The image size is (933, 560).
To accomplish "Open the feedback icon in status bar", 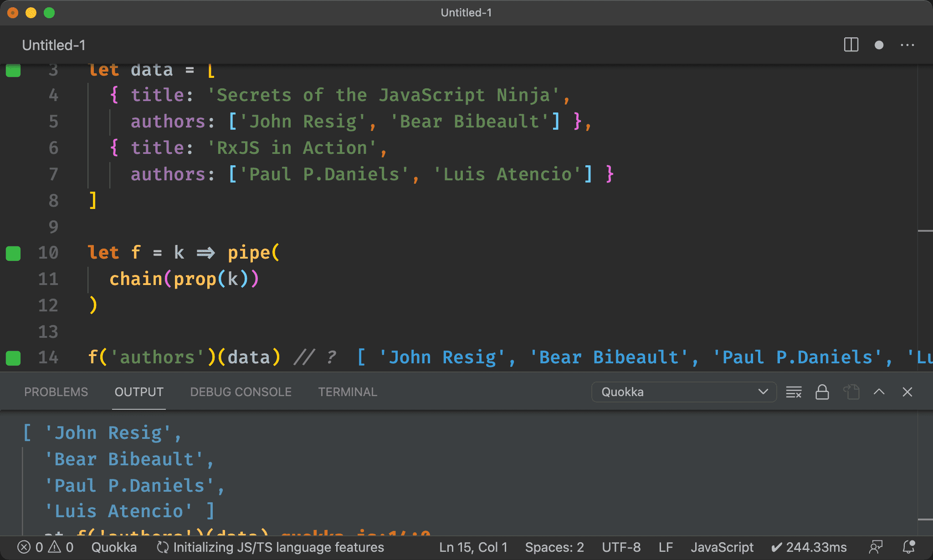I will [876, 547].
